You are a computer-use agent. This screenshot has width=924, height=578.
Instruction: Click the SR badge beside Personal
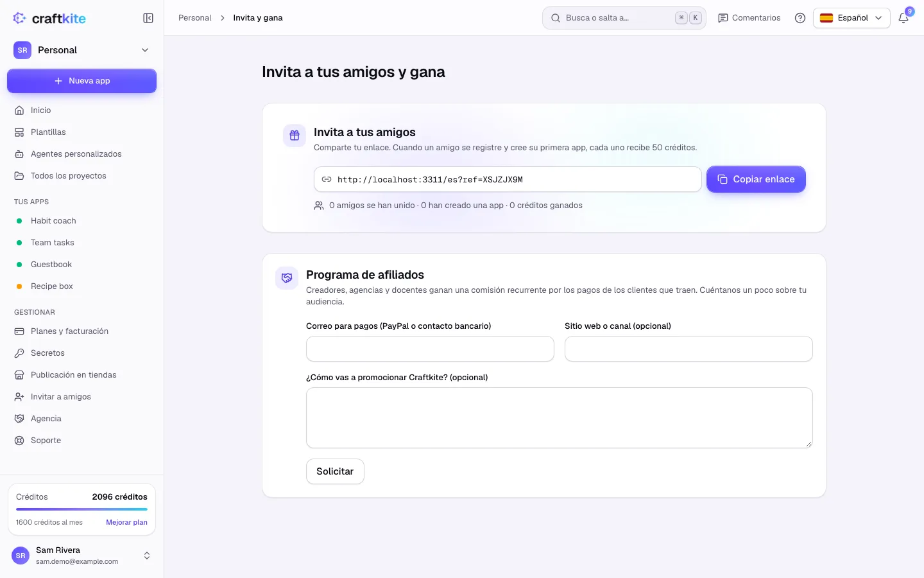22,50
